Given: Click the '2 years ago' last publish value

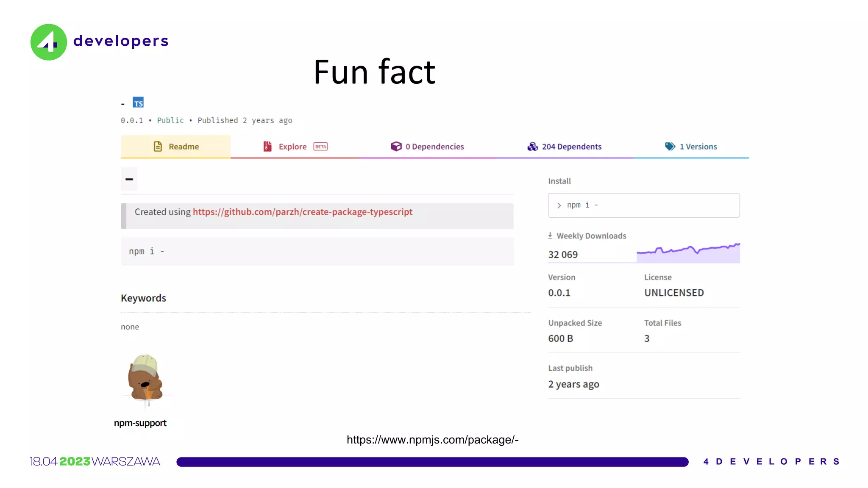Looking at the screenshot, I should (573, 384).
